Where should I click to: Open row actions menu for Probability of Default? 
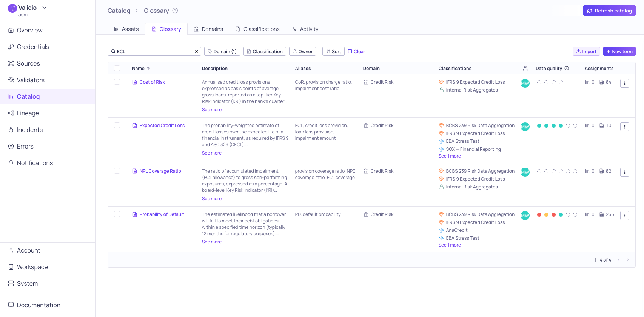tap(625, 216)
